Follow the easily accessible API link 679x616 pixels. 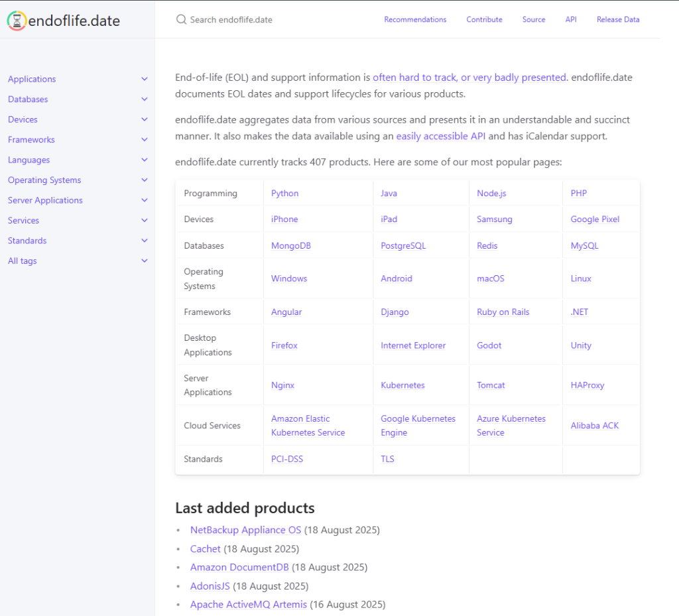[x=440, y=137]
